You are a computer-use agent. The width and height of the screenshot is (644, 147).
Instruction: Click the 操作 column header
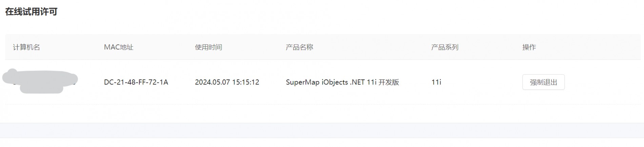click(x=529, y=47)
